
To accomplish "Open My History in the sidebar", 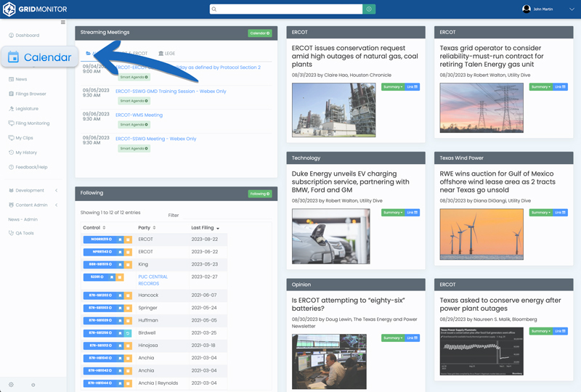I will click(23, 152).
